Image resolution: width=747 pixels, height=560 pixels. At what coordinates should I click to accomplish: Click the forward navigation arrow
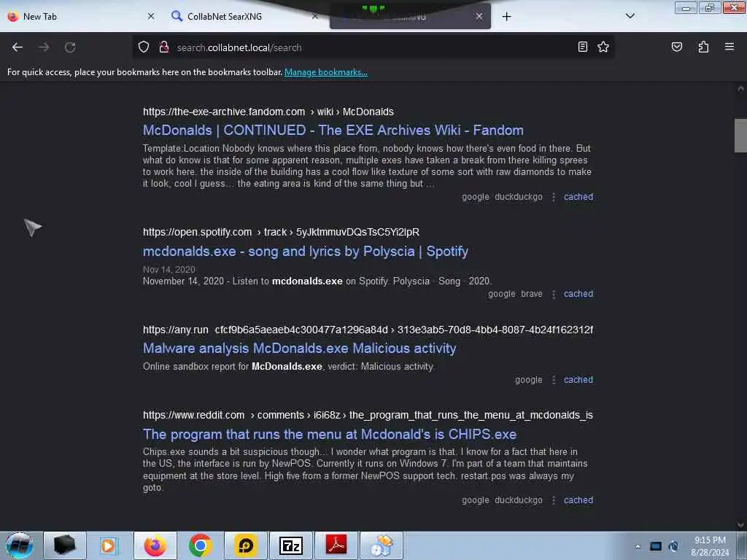coord(44,47)
